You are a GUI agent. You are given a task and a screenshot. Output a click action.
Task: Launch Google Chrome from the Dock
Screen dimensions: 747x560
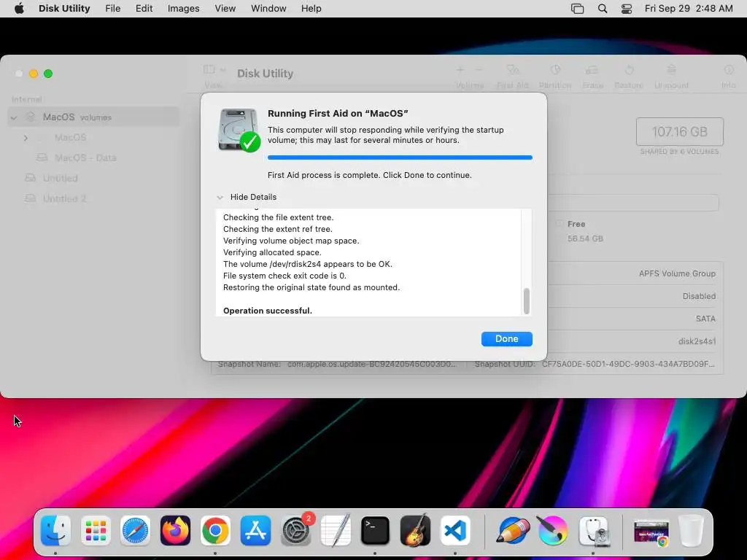click(x=215, y=531)
